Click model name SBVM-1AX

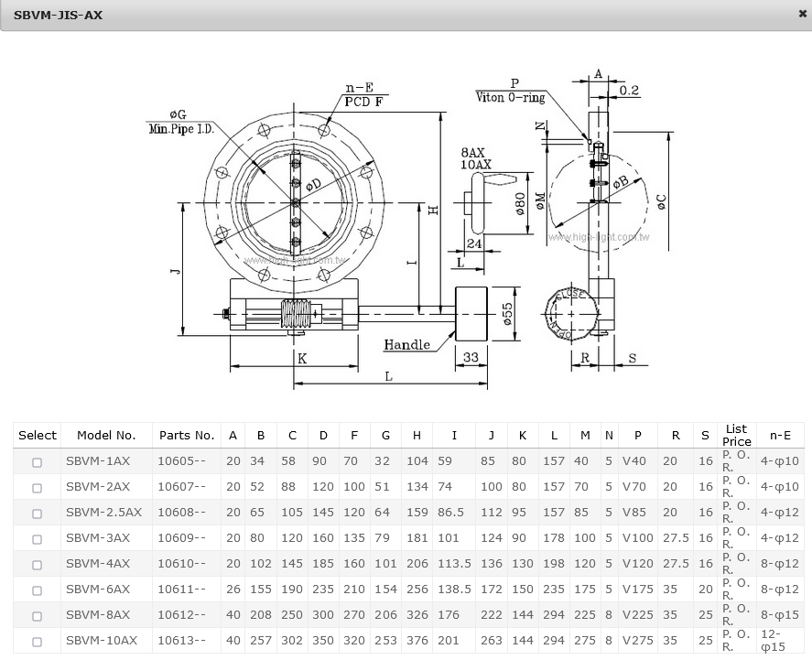[98, 460]
